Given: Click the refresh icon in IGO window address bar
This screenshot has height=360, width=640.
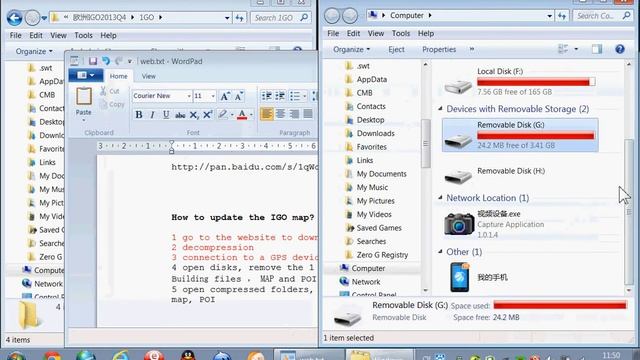Looking at the screenshot, I should (240, 18).
